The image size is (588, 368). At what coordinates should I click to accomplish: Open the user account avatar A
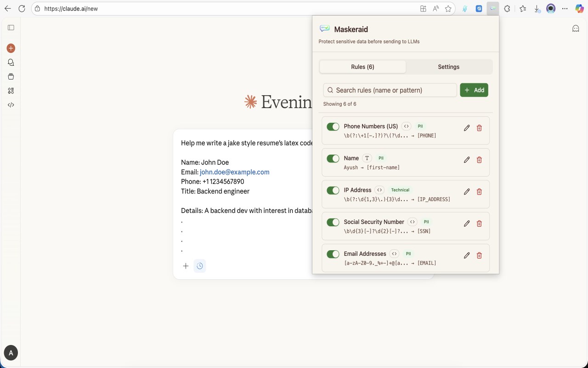coord(11,353)
